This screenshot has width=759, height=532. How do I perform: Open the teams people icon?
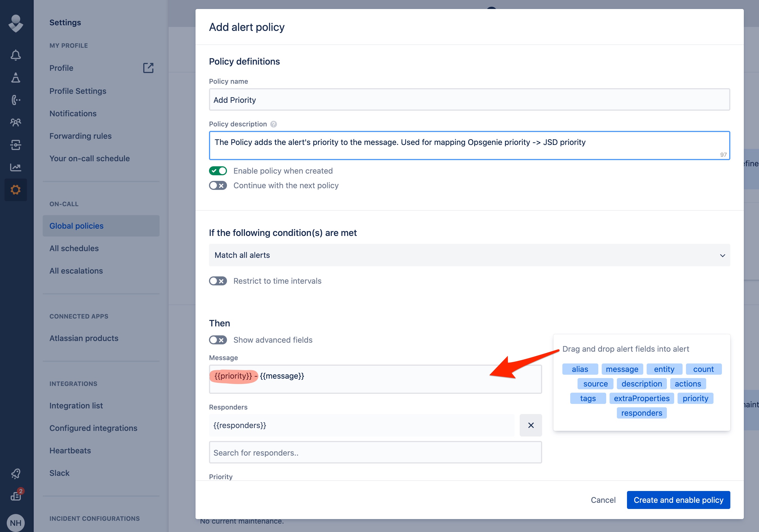(x=15, y=122)
